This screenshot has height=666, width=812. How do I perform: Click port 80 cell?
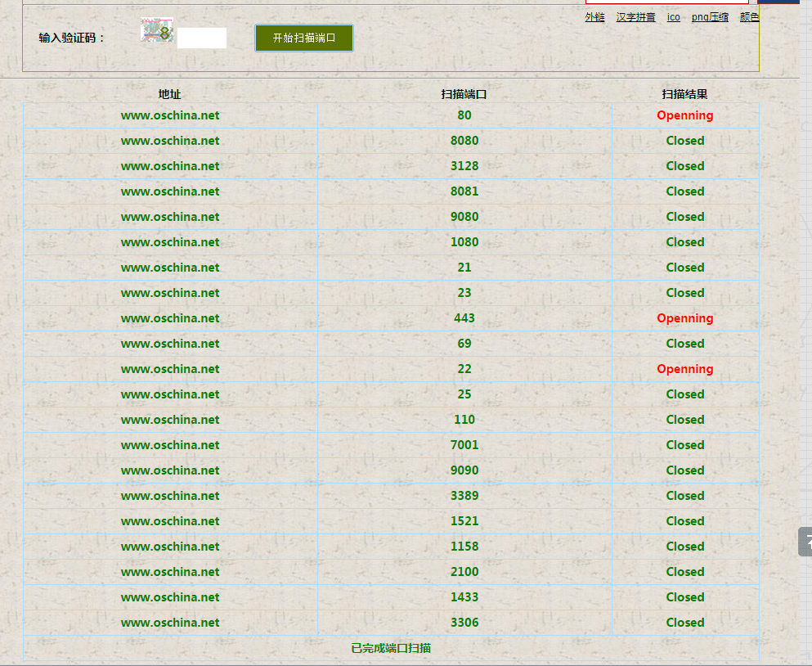point(464,115)
